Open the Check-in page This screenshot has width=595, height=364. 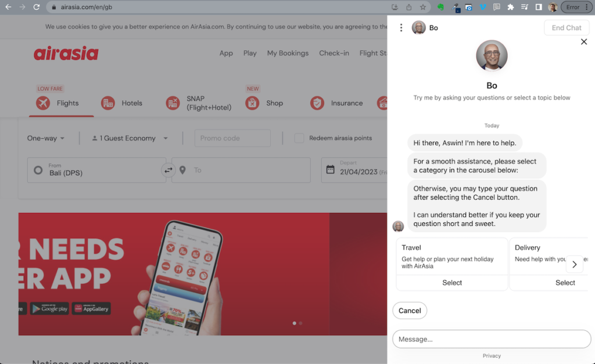tap(334, 53)
